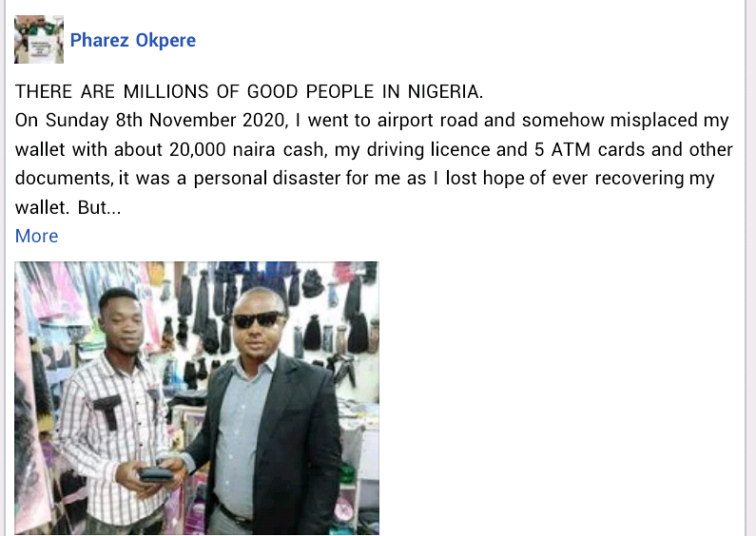
Task: Open Pharez Okpere's profile picture
Action: pos(39,40)
